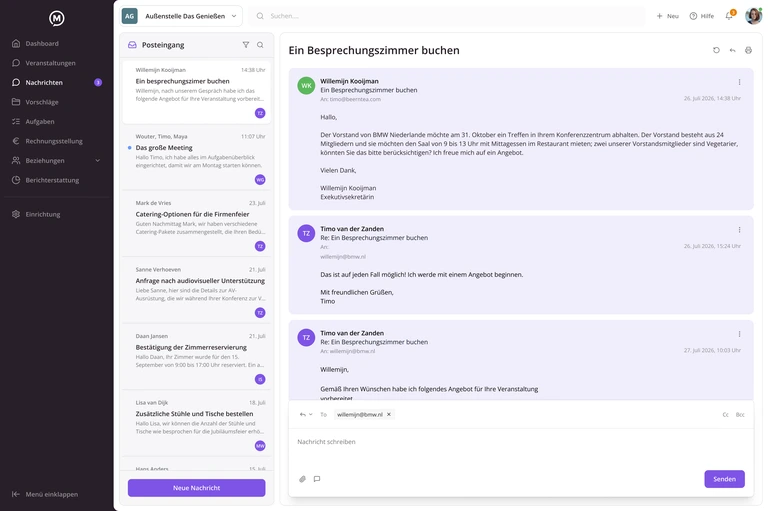The height and width of the screenshot is (511, 768).
Task: Click the Aufgaben checklist icon
Action: [x=16, y=122]
